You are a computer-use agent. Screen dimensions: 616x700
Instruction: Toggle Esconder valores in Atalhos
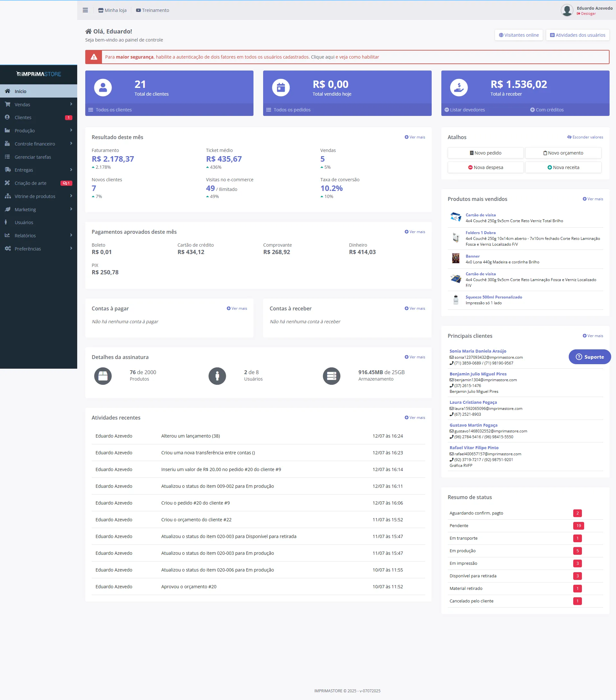pos(585,137)
